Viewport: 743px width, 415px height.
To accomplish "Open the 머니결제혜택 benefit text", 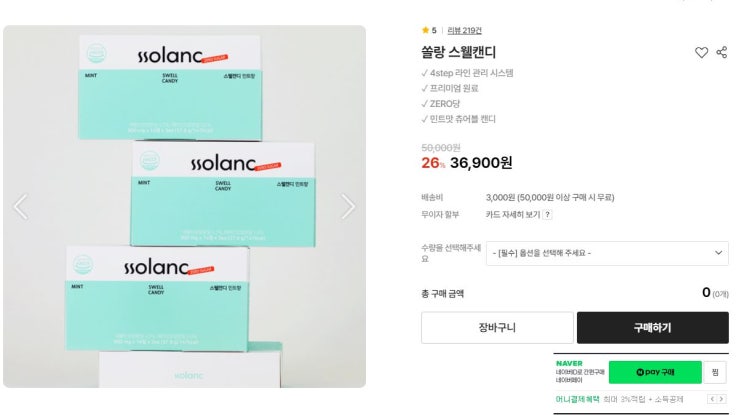I will pos(577,399).
